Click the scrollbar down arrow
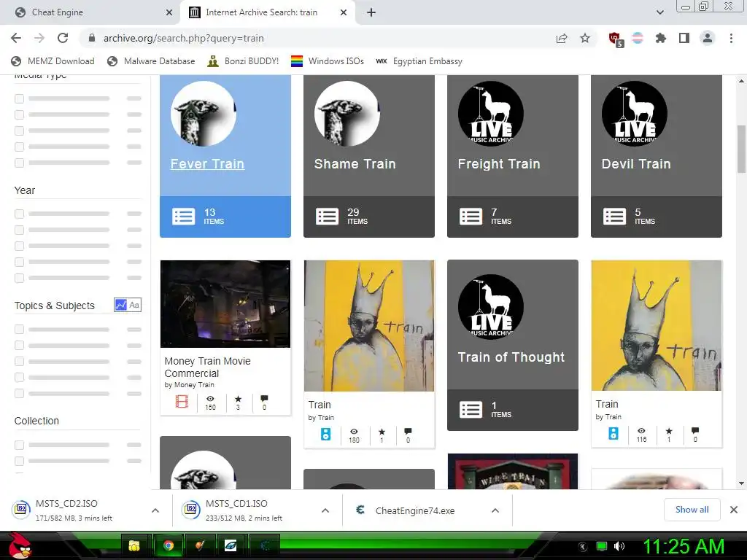This screenshot has height=560, width=747. [x=741, y=483]
